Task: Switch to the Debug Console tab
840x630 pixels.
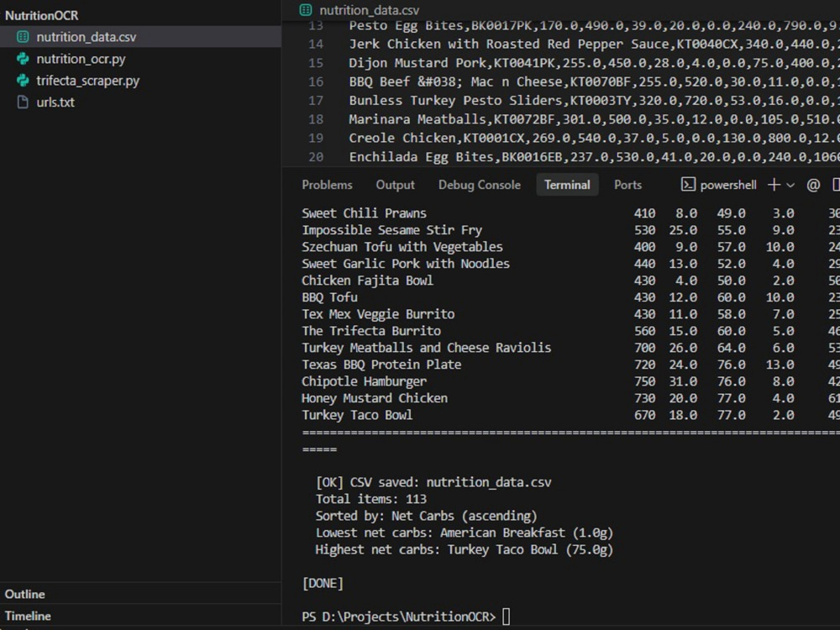Action: 480,185
